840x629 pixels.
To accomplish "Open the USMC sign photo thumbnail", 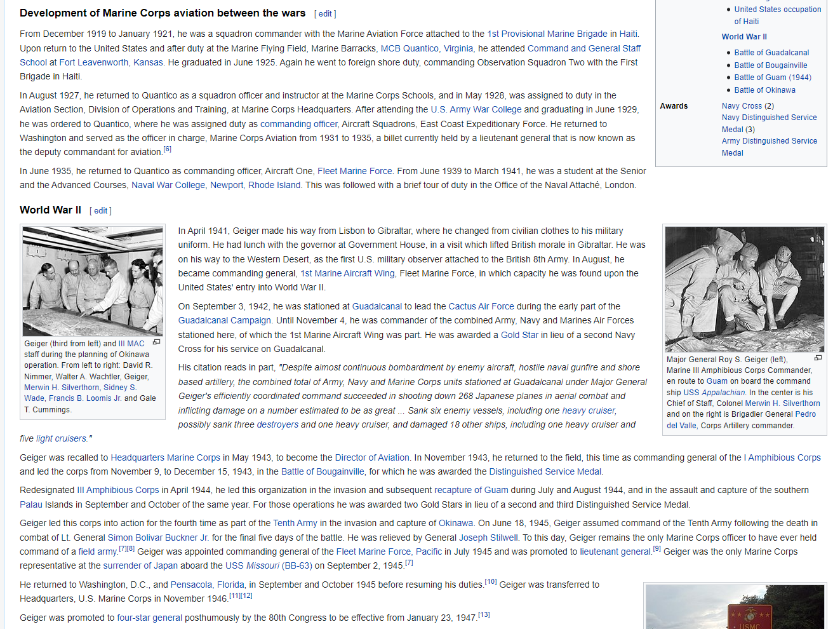I will click(735, 607).
